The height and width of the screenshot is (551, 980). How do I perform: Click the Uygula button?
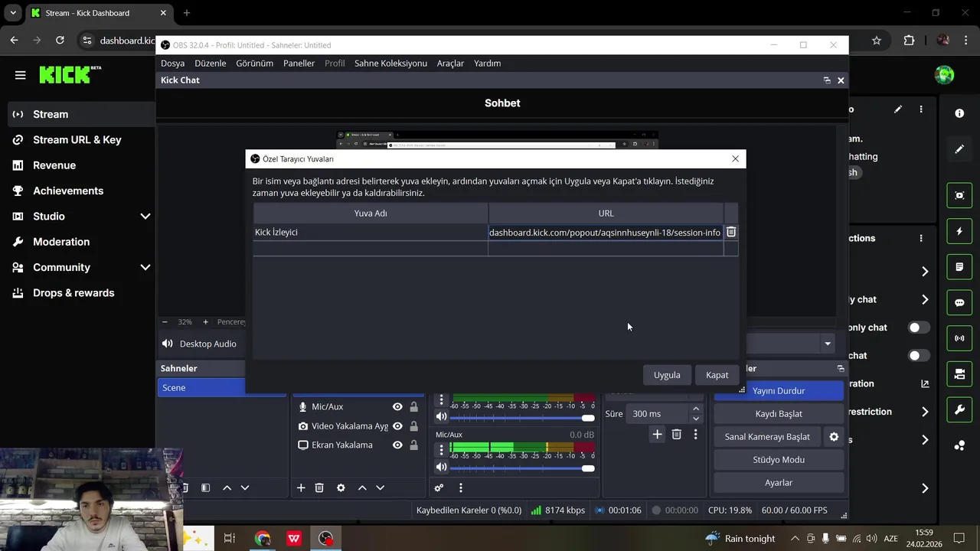(667, 375)
